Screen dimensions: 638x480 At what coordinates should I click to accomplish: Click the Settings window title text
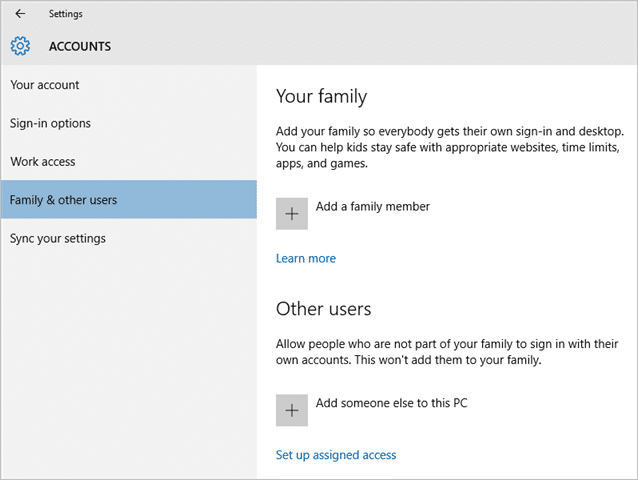click(66, 14)
